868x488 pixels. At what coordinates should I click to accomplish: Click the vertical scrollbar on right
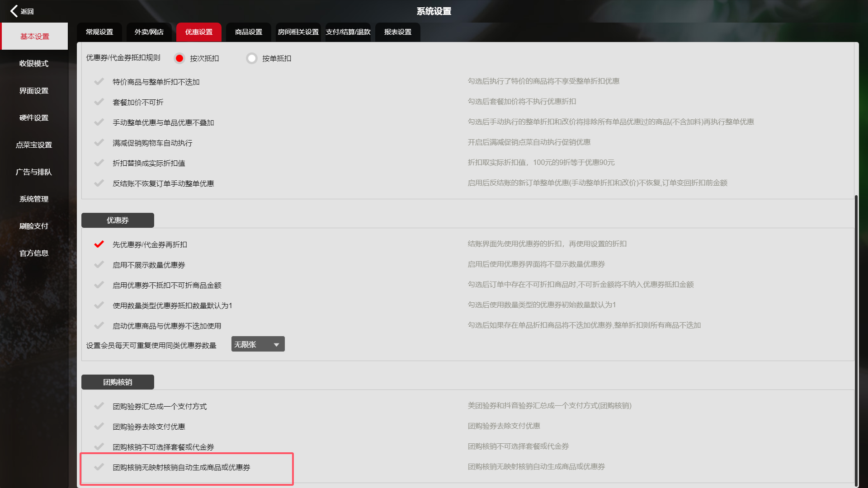tap(856, 339)
